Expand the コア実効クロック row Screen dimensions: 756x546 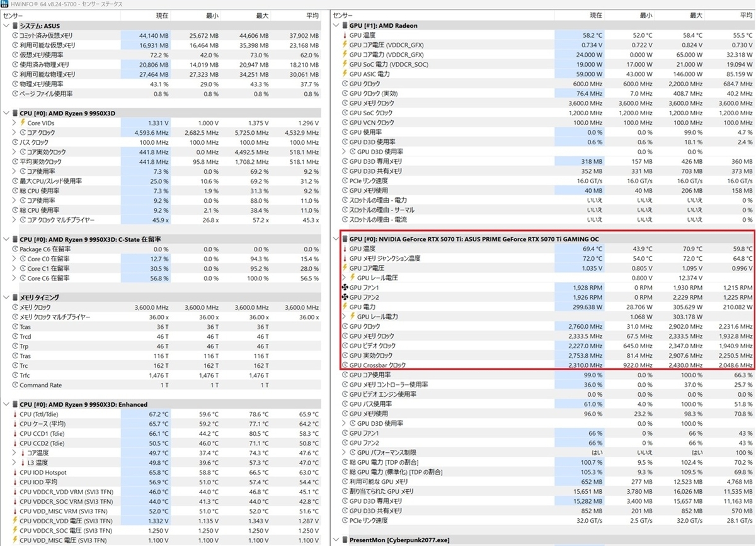[x=14, y=152]
